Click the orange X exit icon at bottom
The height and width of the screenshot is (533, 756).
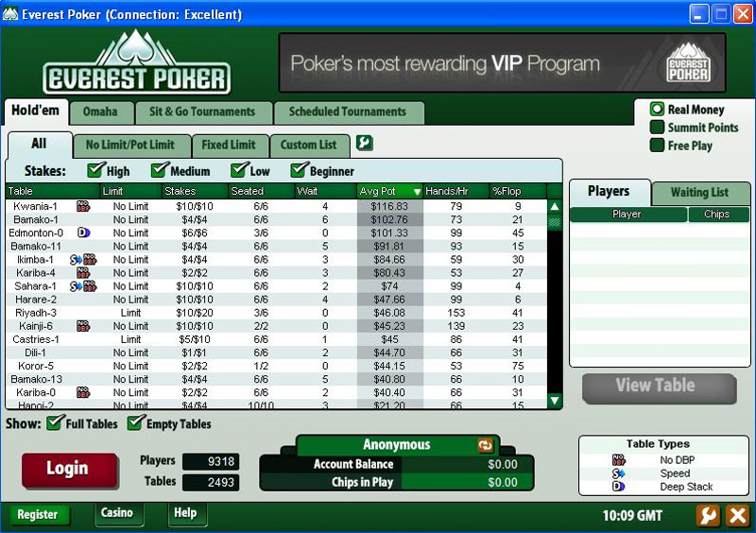point(738,515)
